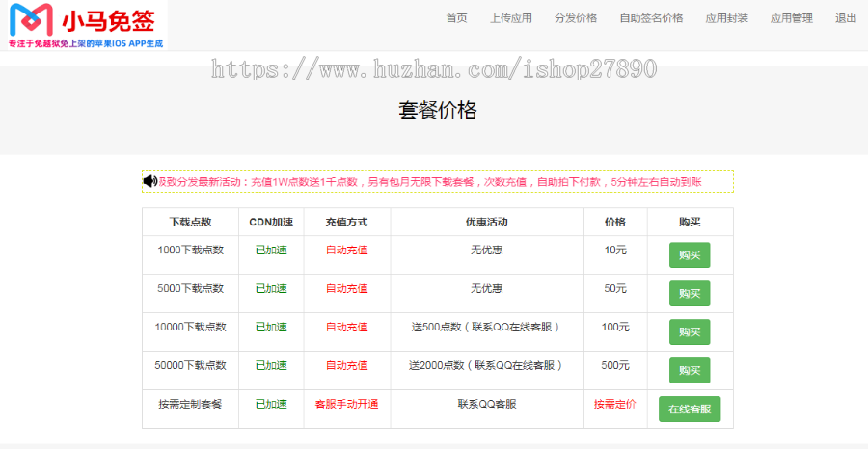The image size is (868, 449).
Task: Open 分发价格 navigation link
Action: coord(576,18)
